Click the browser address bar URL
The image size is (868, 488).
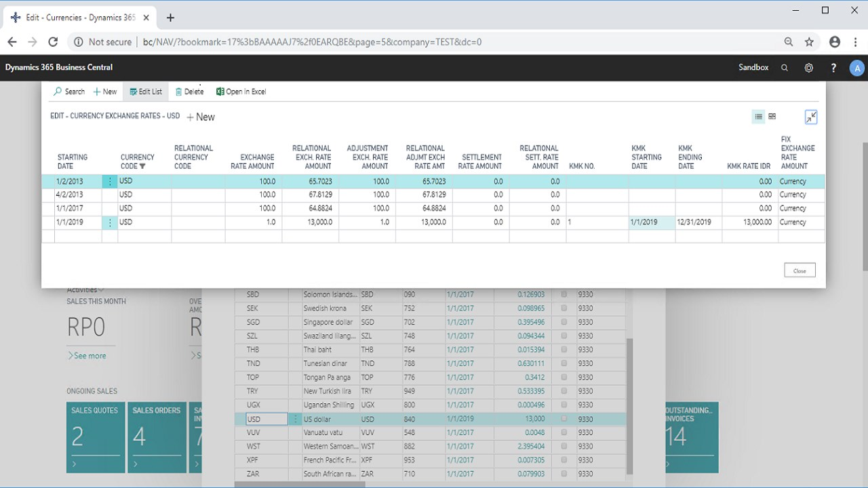[312, 42]
